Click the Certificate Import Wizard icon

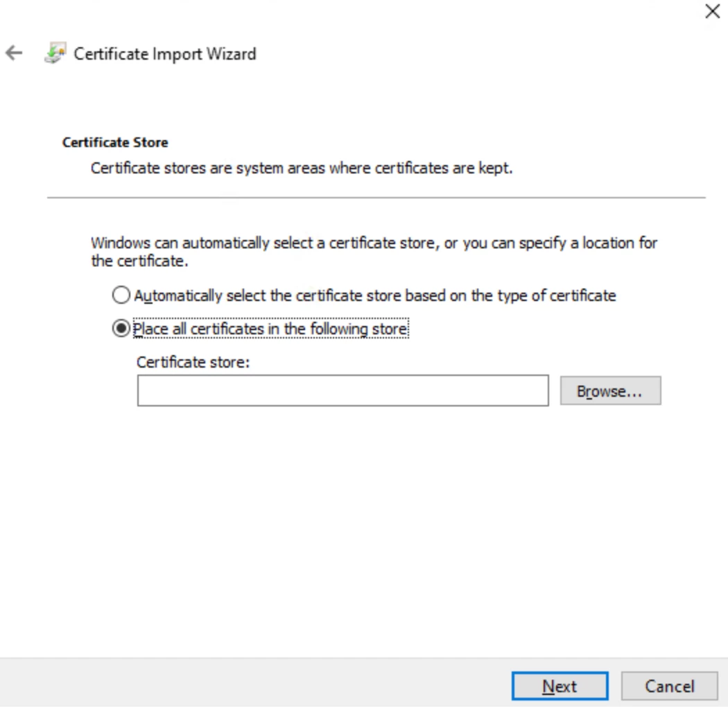click(55, 53)
